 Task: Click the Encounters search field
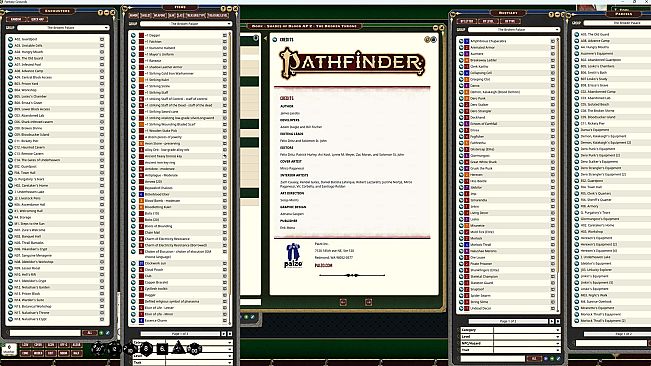pos(45,333)
